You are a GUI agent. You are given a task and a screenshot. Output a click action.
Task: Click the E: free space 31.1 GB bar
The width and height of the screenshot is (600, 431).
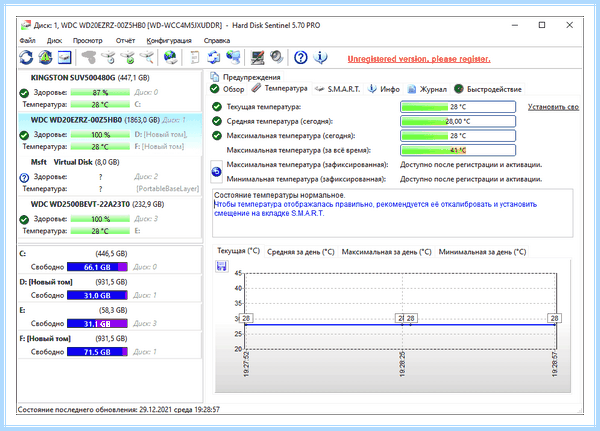point(97,323)
